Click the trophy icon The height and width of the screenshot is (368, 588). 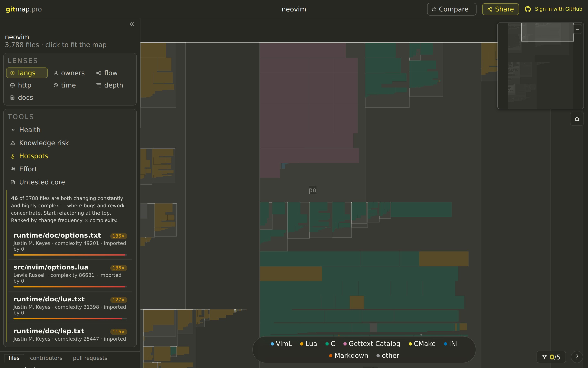[544, 357]
